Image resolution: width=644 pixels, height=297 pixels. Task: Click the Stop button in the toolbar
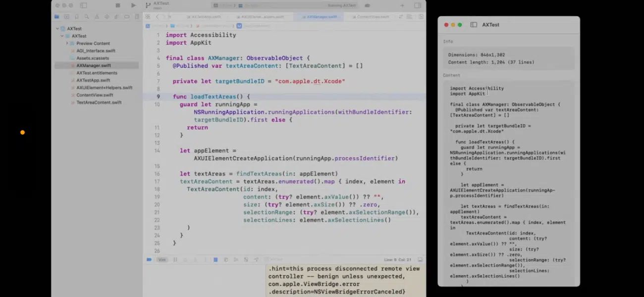click(x=117, y=5)
